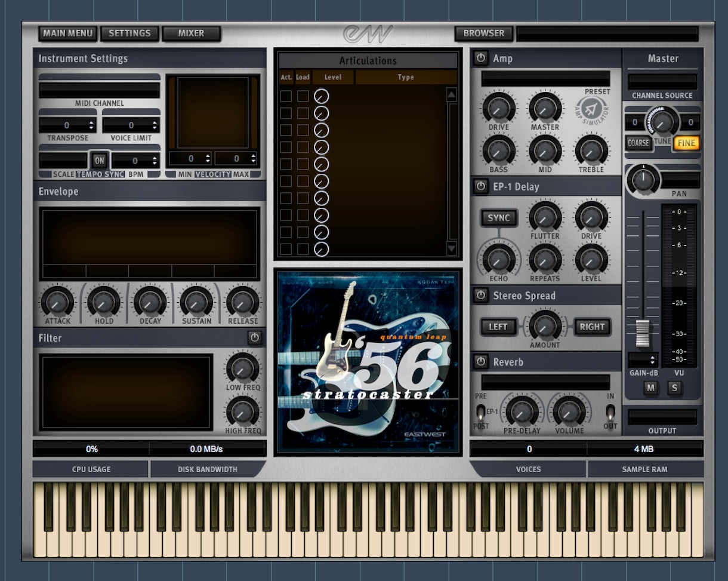The height and width of the screenshot is (581, 728).
Task: Toggle the Amp power button
Action: click(x=481, y=58)
